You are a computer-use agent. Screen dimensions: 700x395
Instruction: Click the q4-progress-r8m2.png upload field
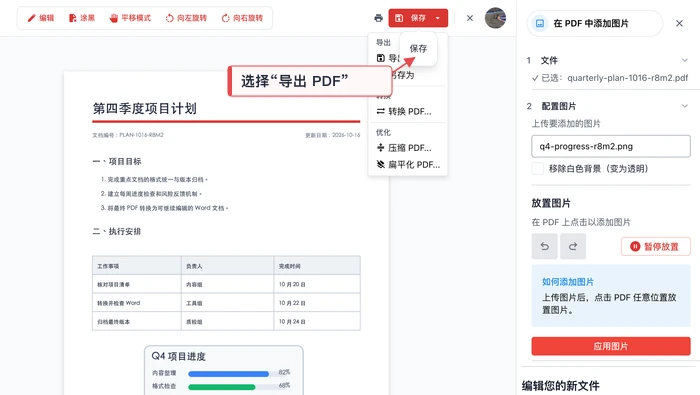[611, 146]
